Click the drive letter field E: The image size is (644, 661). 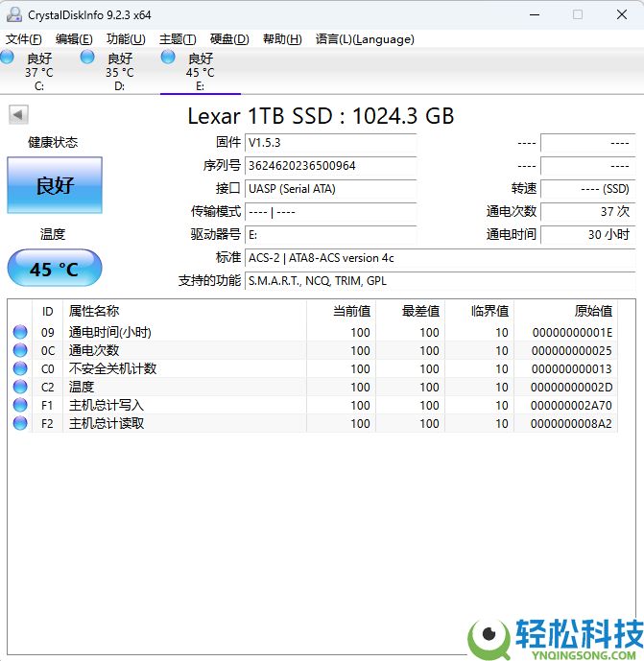[x=331, y=235]
